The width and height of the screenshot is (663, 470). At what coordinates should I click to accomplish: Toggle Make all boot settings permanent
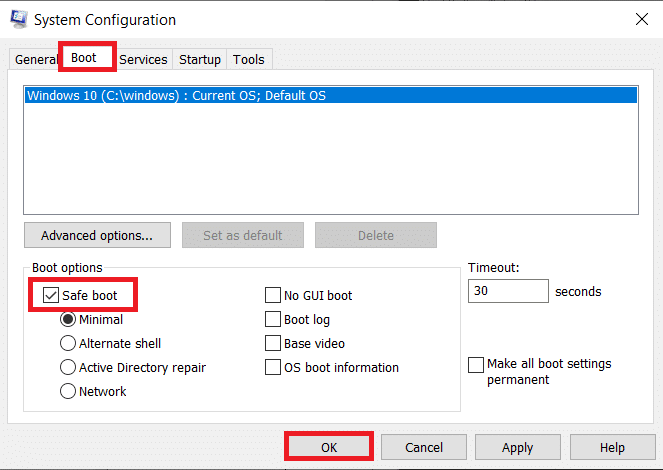(476, 365)
